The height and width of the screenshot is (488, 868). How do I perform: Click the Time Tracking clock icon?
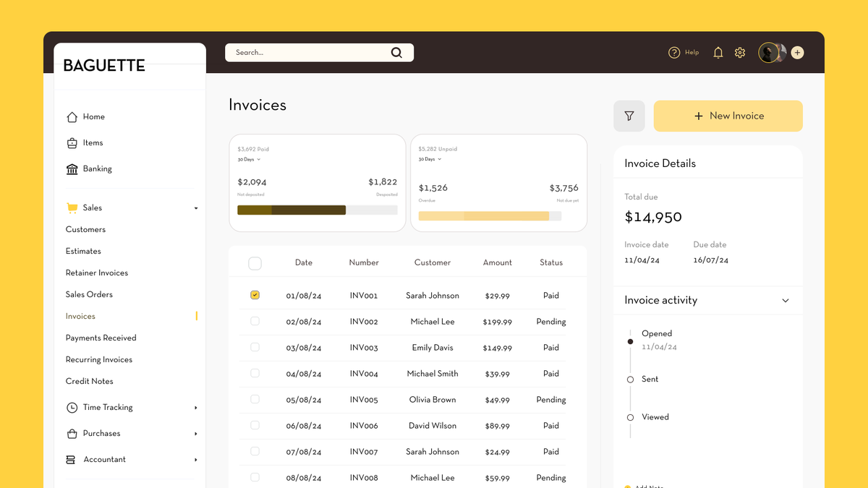pos(72,408)
